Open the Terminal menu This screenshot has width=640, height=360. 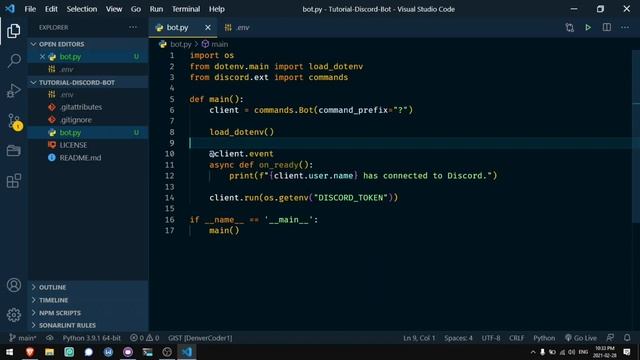(186, 9)
